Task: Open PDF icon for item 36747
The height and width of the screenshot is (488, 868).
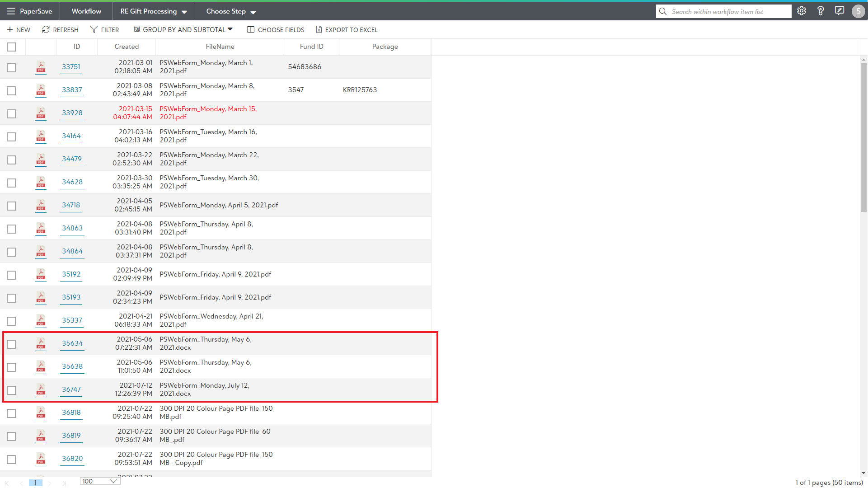Action: [41, 389]
